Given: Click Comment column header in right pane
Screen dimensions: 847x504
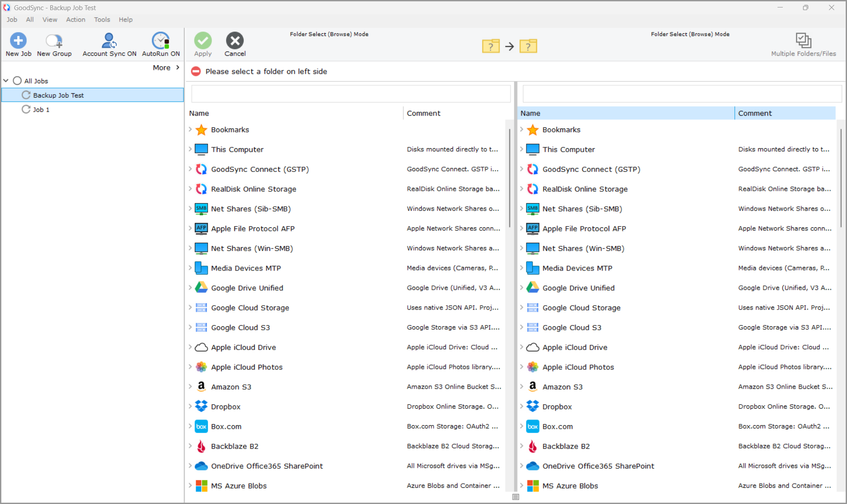Looking at the screenshot, I should (x=785, y=113).
